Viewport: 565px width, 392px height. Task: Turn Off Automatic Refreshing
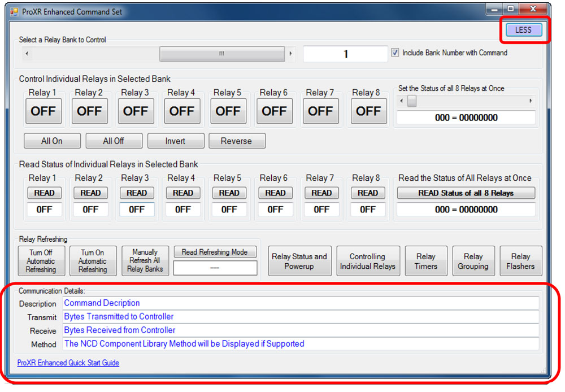point(41,261)
